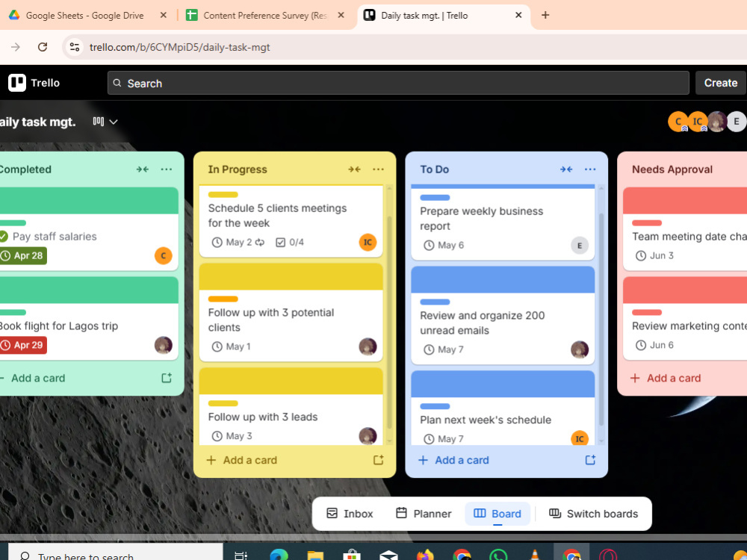The image size is (747, 560).
Task: Select the Board tab
Action: [498, 514]
